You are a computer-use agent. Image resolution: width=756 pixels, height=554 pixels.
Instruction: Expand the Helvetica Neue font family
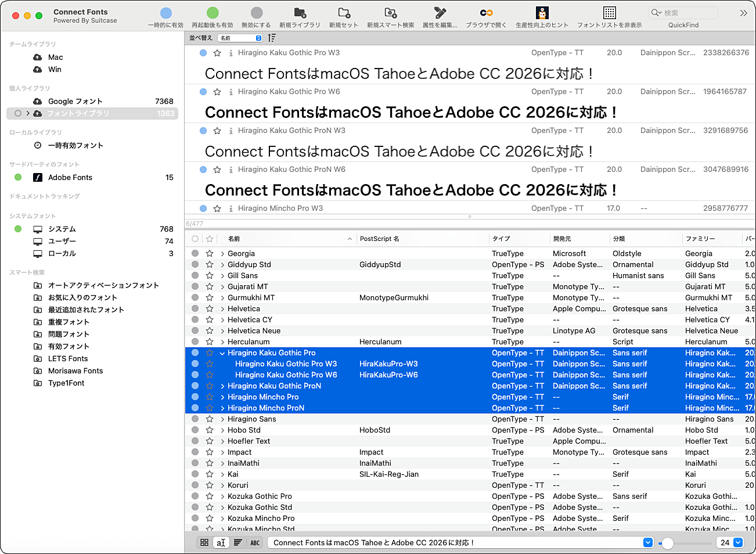[222, 331]
